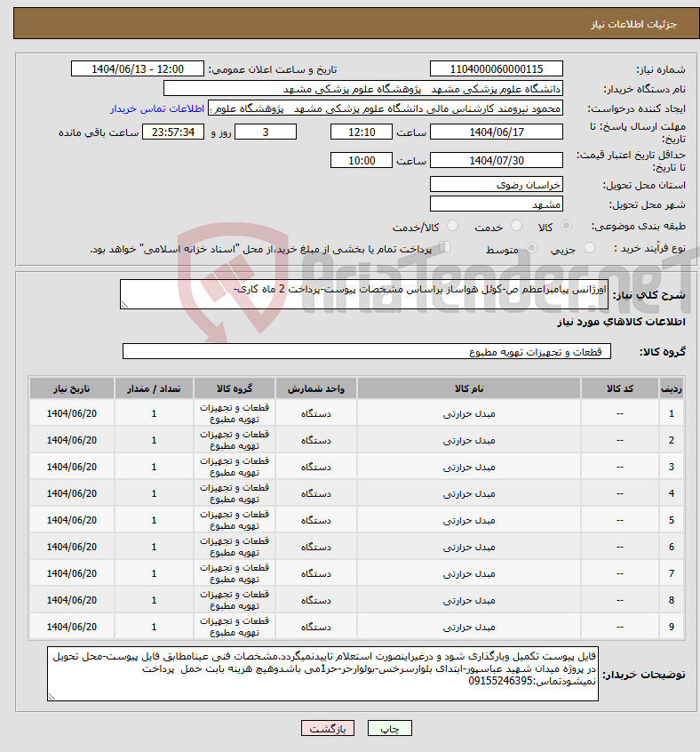Toggle the اسناد خزانه اسلامی payment checkbox
Image resolution: width=700 pixels, height=752 pixels.
click(445, 247)
